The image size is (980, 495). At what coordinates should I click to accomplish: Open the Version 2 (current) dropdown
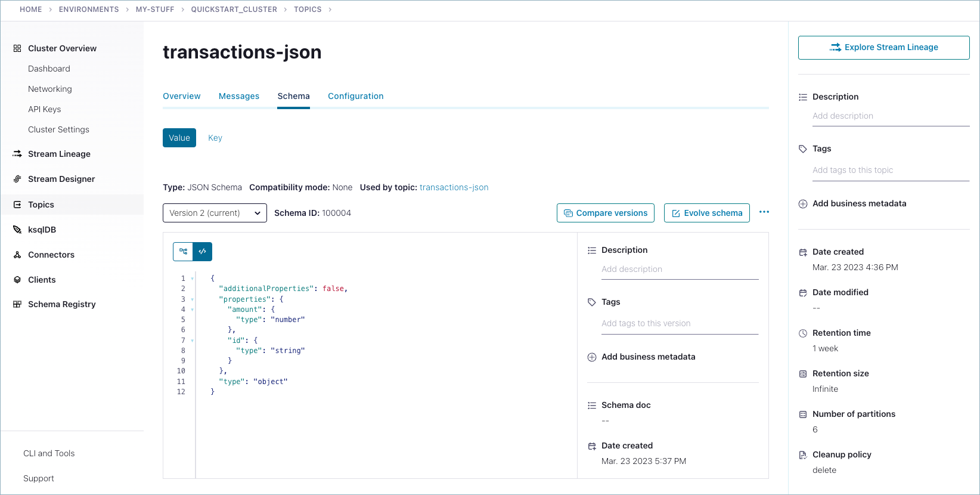point(215,213)
